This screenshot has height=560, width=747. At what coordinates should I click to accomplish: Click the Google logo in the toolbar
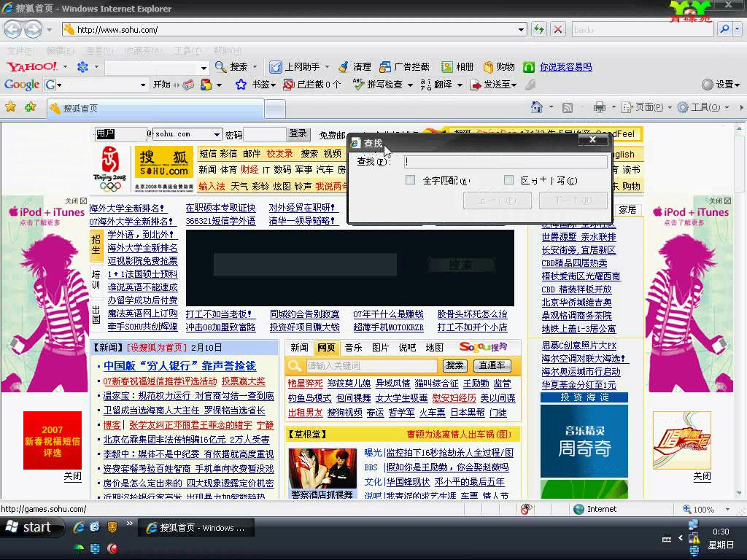(22, 85)
